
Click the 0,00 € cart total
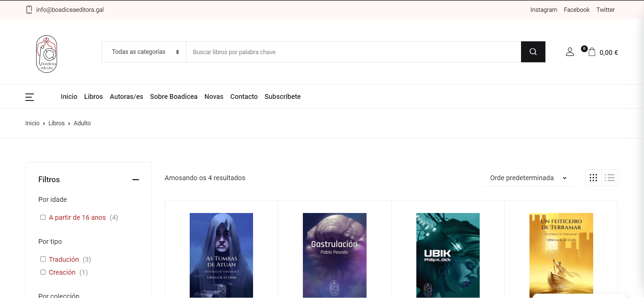pyautogui.click(x=609, y=52)
